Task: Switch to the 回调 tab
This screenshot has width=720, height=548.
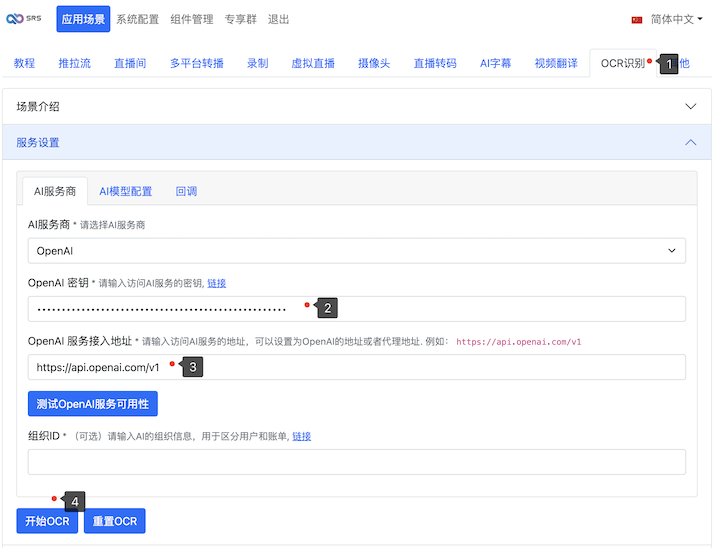Action: (186, 191)
